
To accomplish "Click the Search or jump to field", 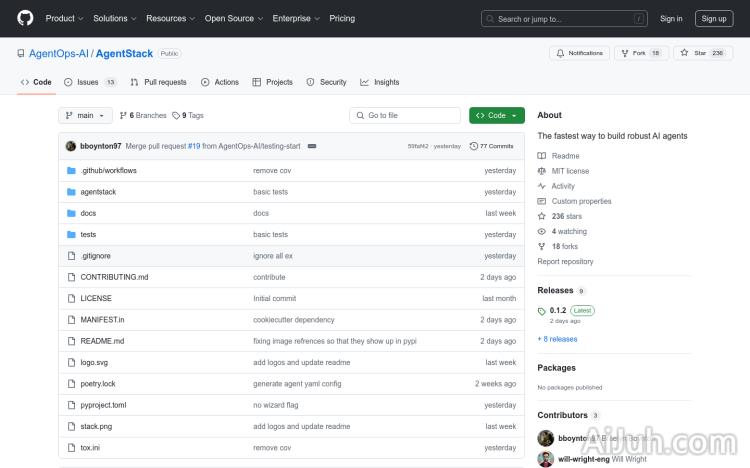I will [564, 19].
